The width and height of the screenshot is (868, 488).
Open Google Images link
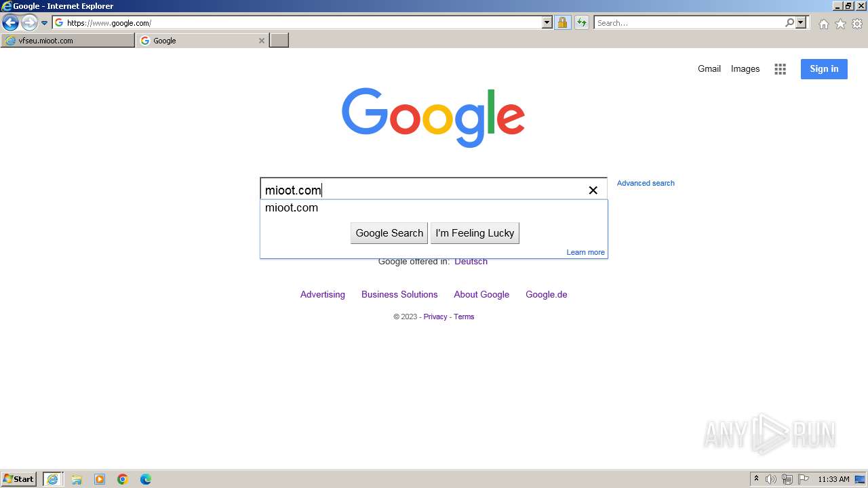(x=745, y=68)
